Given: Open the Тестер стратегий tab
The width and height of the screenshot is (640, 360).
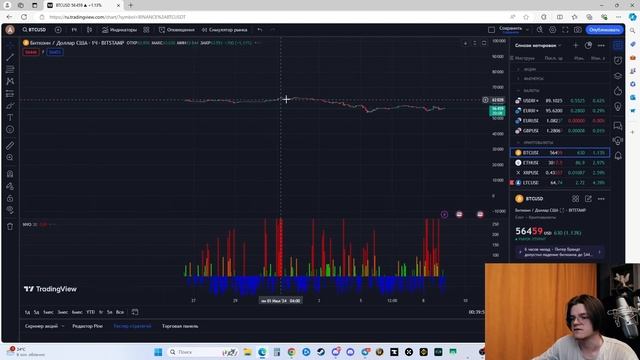Looking at the screenshot, I should pyautogui.click(x=132, y=326).
